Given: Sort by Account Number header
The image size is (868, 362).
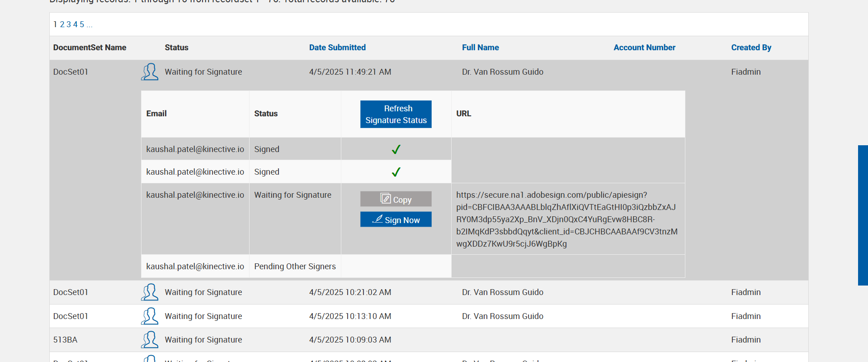Looking at the screenshot, I should [644, 48].
